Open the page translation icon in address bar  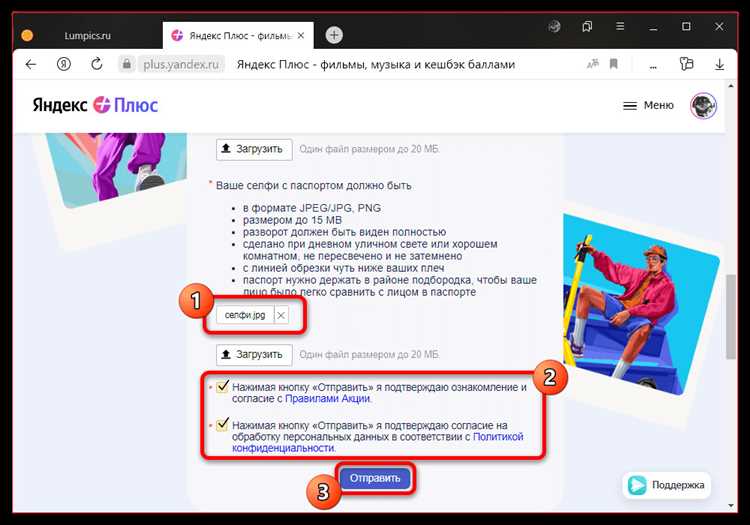pos(593,64)
